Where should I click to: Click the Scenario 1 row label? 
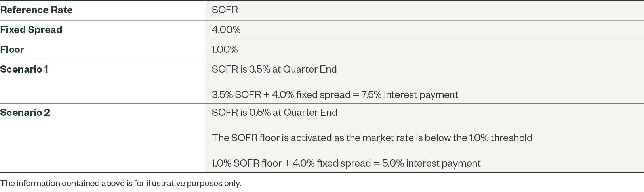24,69
